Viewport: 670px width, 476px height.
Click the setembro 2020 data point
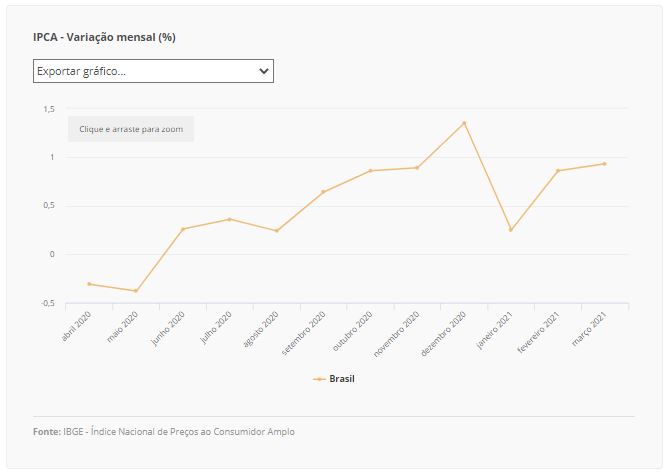tap(323, 192)
